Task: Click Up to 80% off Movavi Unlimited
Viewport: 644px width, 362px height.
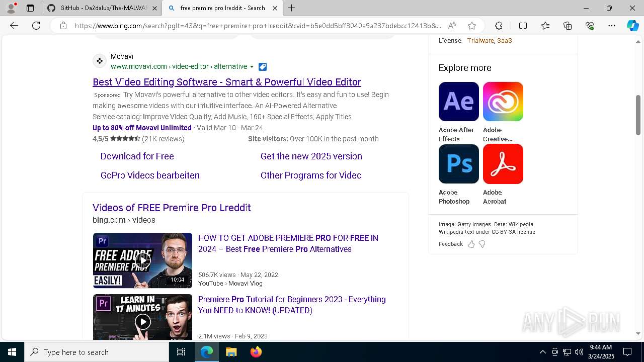Action: [x=142, y=128]
